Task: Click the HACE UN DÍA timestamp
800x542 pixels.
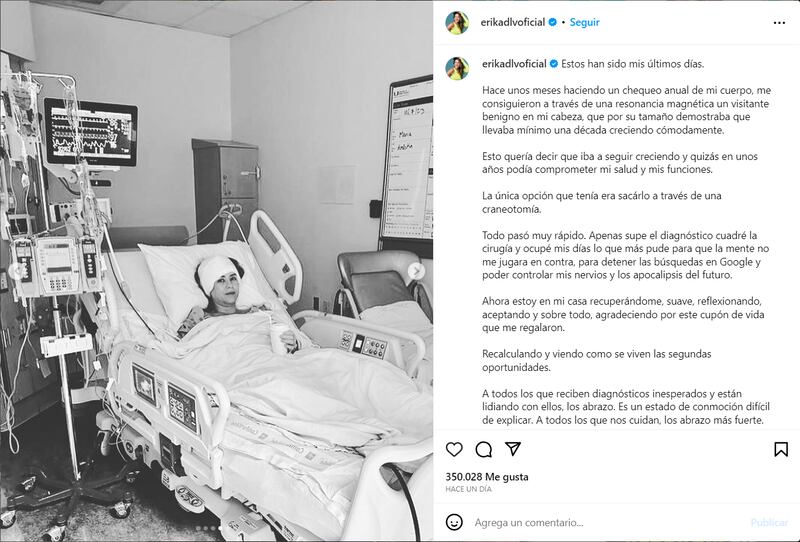Action: [x=468, y=489]
